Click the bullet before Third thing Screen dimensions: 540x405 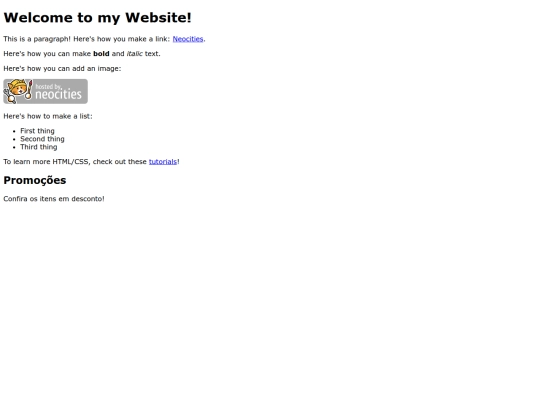(x=14, y=147)
